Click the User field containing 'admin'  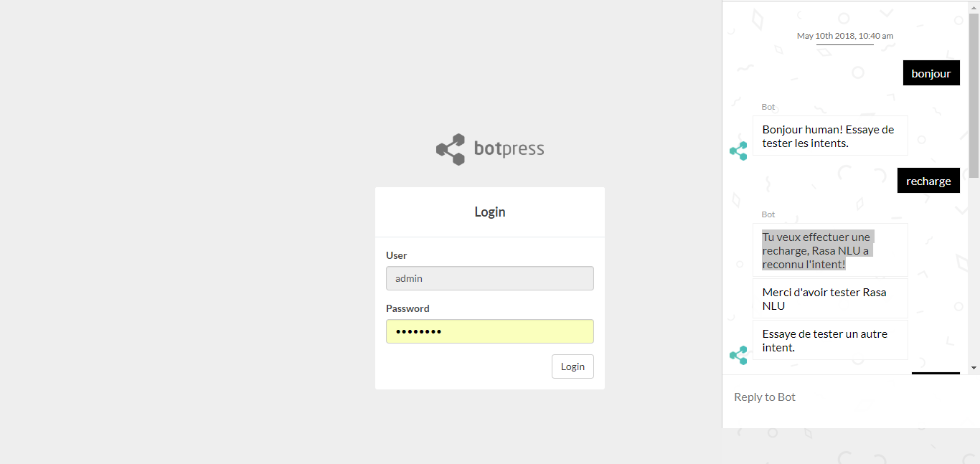(x=490, y=278)
